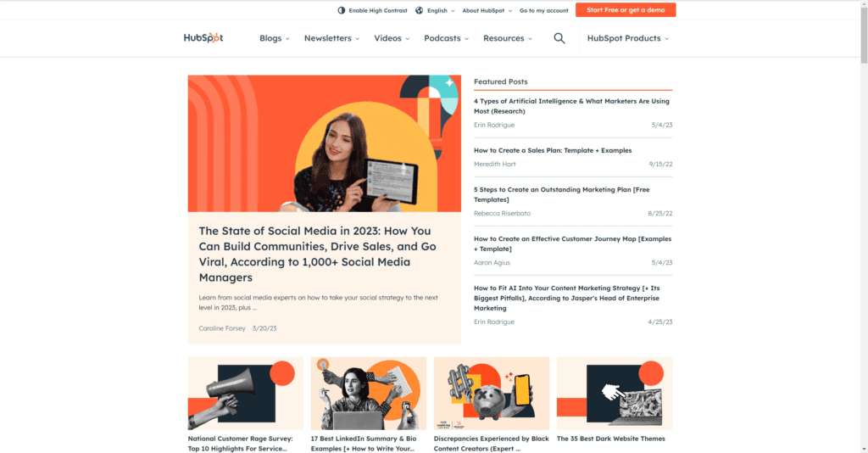Click the piggy bank hashtag thumbnail
The height and width of the screenshot is (453, 868).
pos(492,393)
